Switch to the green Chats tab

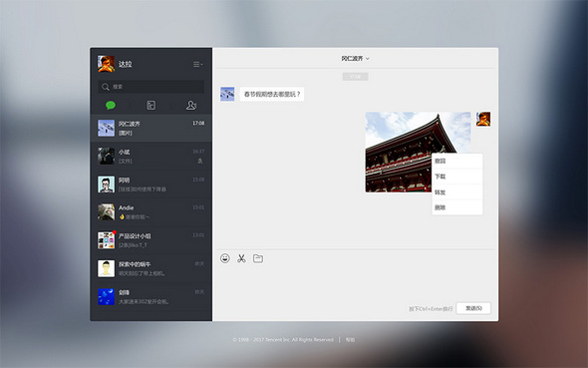pyautogui.click(x=111, y=106)
